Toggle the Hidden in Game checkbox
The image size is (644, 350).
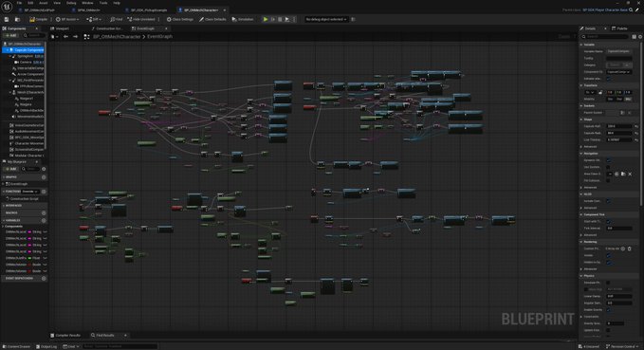pos(608,262)
